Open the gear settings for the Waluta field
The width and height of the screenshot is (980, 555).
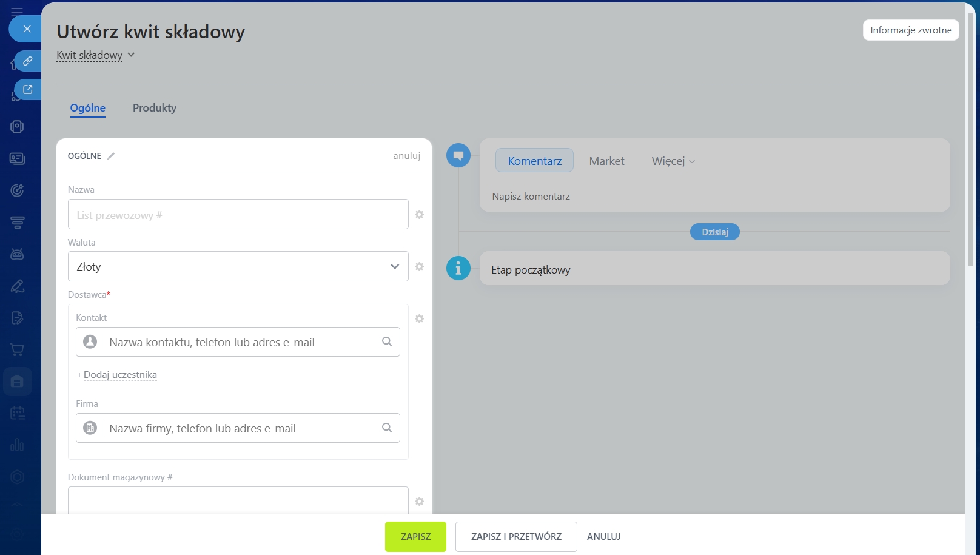(x=419, y=267)
